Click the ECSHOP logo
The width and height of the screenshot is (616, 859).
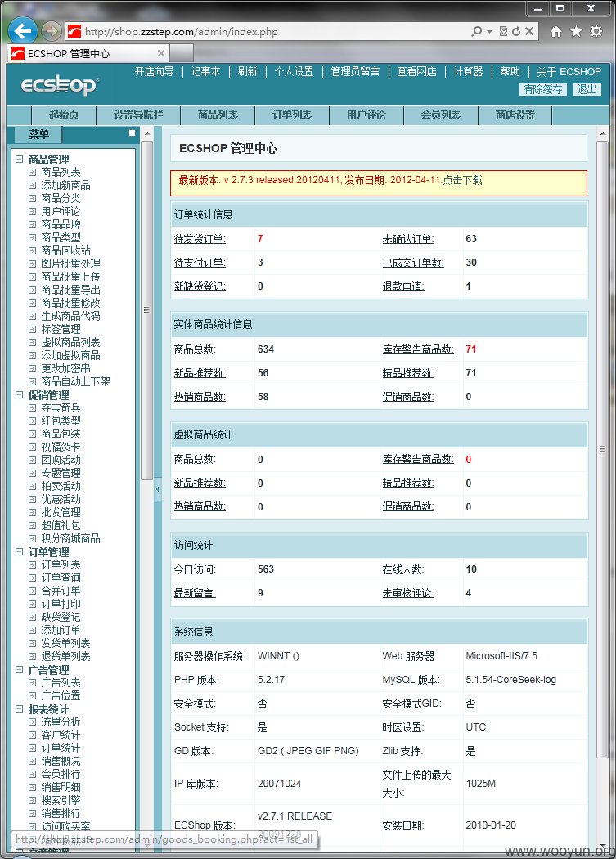[59, 85]
